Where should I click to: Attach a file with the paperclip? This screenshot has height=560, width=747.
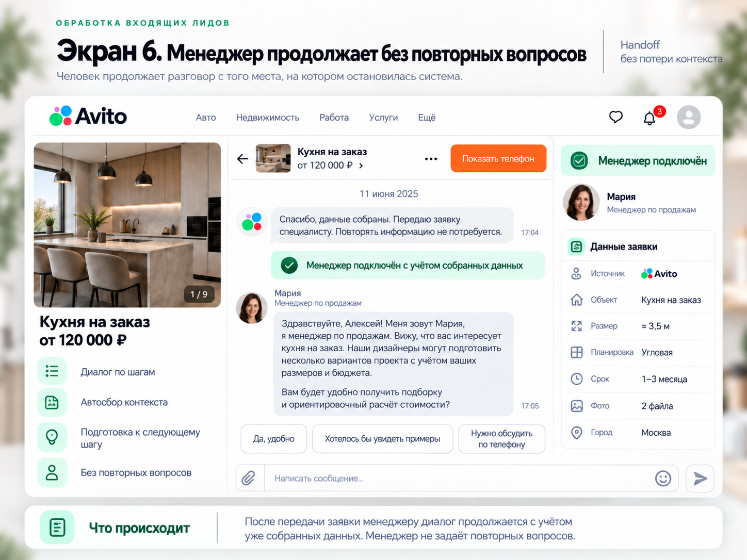point(249,478)
